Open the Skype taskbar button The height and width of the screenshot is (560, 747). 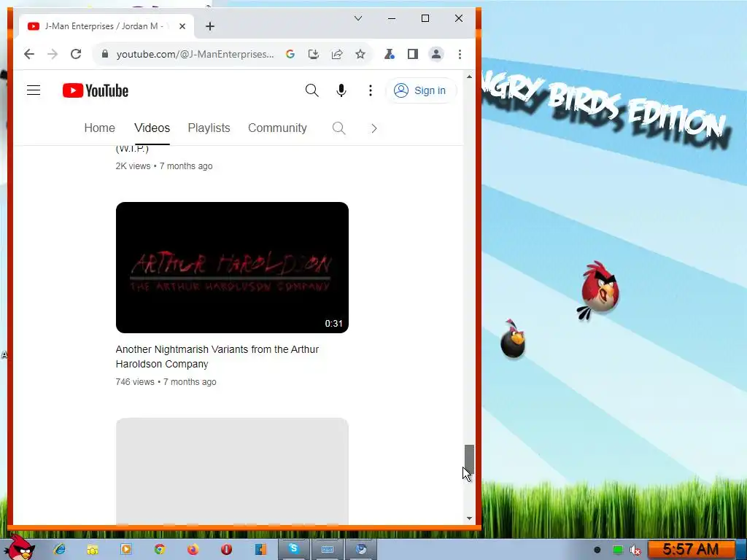[x=293, y=549]
